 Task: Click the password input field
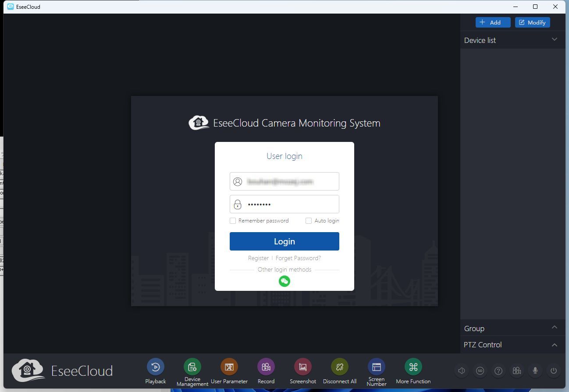click(x=289, y=204)
